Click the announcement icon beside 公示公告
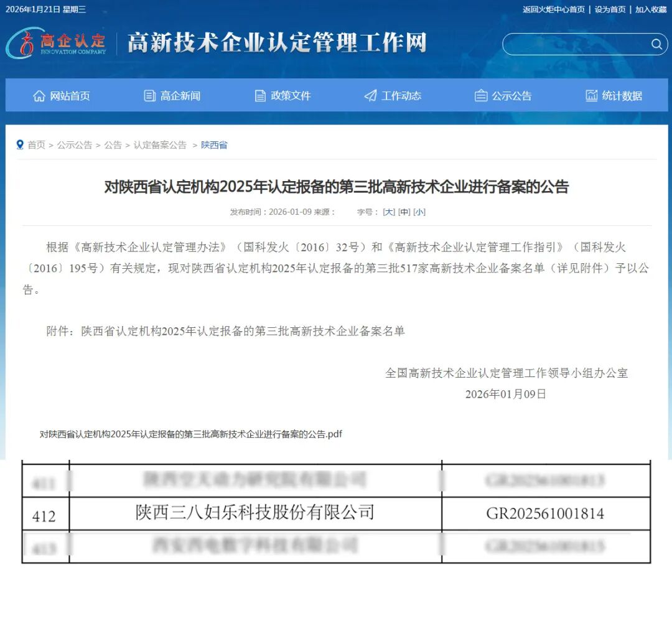 [x=480, y=95]
